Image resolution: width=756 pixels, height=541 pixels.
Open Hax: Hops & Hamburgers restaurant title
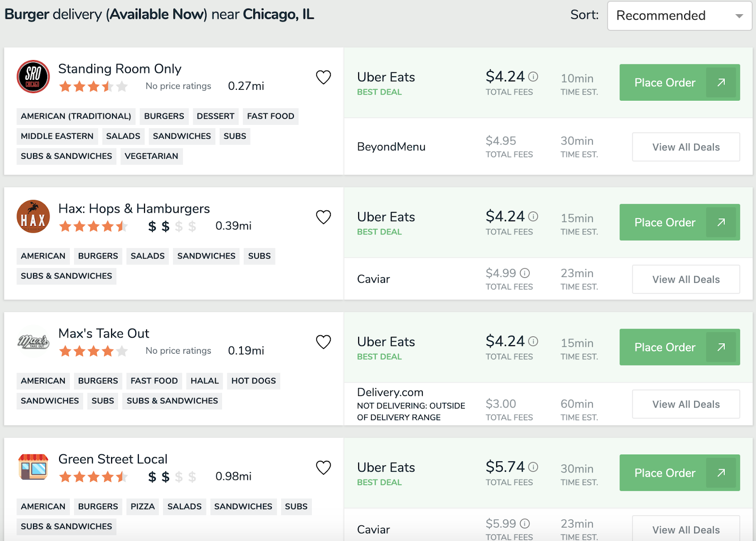click(x=134, y=209)
